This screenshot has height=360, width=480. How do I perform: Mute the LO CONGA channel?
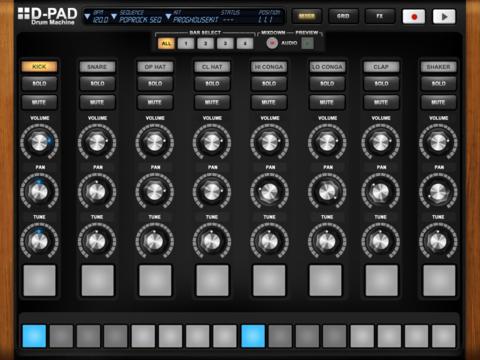327,102
